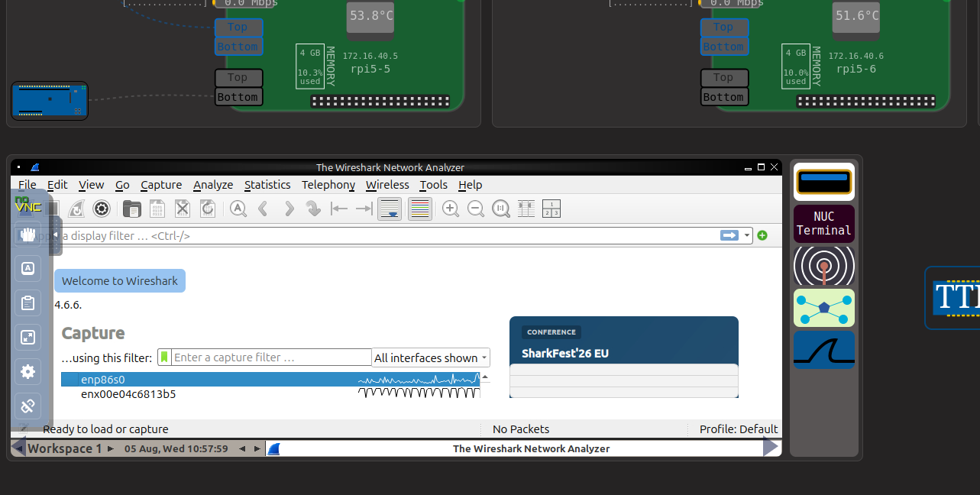
Task: Go back in packet history arrow
Action: tap(264, 209)
